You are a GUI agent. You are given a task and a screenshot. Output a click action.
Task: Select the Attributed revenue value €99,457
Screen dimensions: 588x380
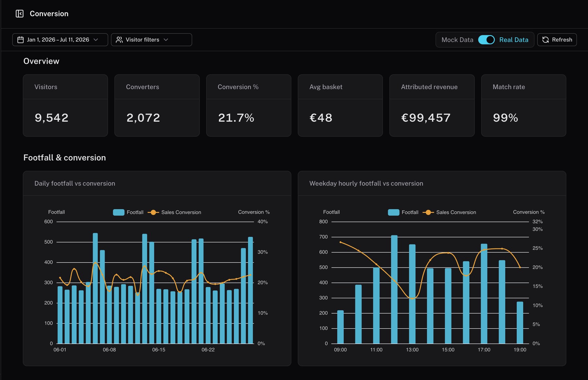(x=426, y=118)
